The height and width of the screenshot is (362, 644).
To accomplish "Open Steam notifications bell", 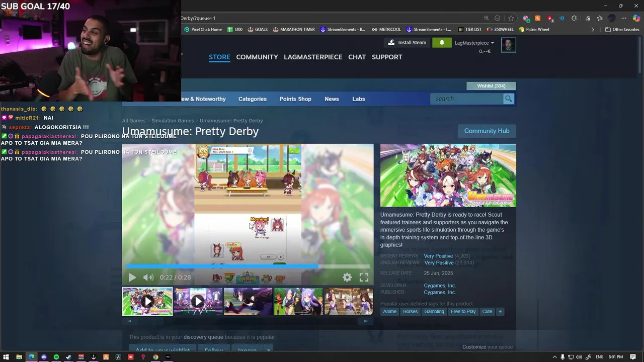I will [x=442, y=43].
